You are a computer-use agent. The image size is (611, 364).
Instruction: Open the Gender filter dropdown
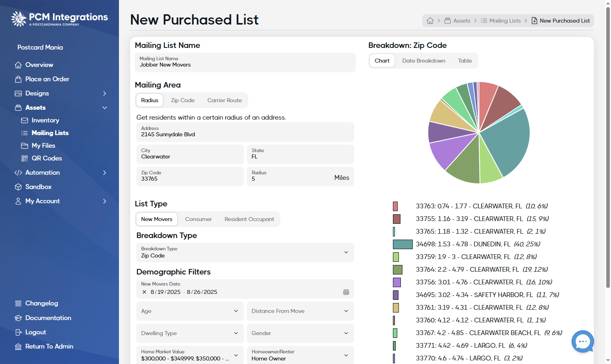[301, 334]
